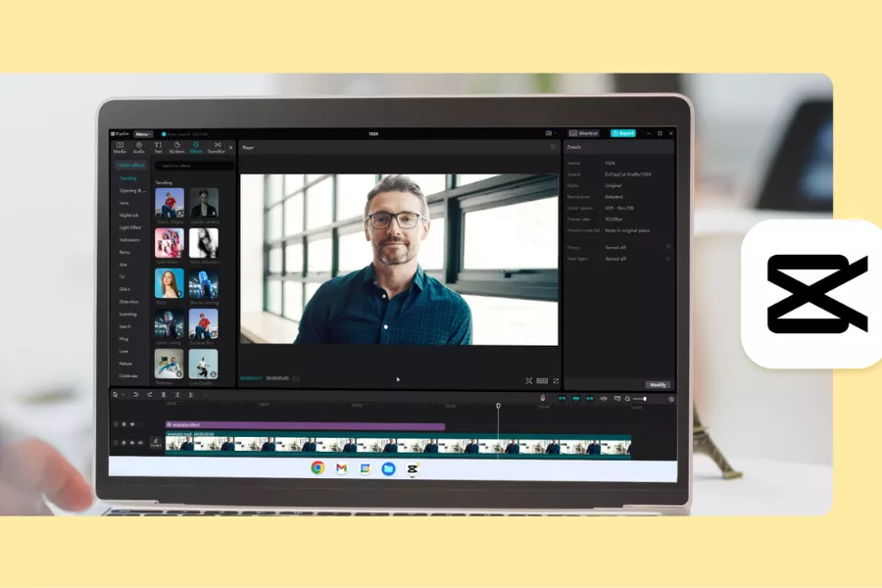Play the video in the Player
This screenshot has height=588, width=882.
398,380
